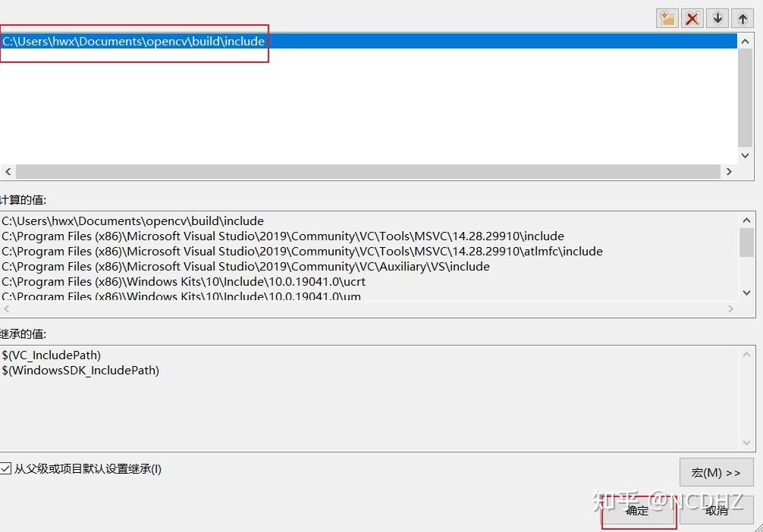This screenshot has height=532, width=763.
Task: Click the right arrow of horizontal scrollbar
Action: [x=729, y=171]
